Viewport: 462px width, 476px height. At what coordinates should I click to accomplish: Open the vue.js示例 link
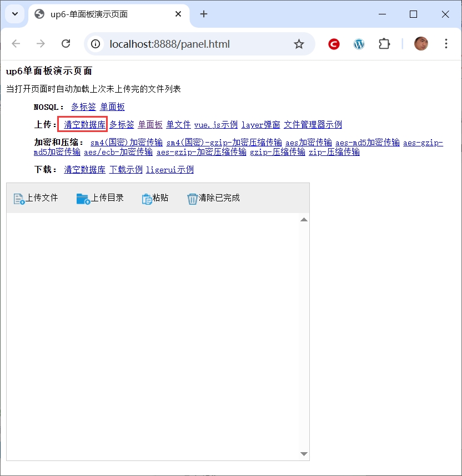[215, 125]
